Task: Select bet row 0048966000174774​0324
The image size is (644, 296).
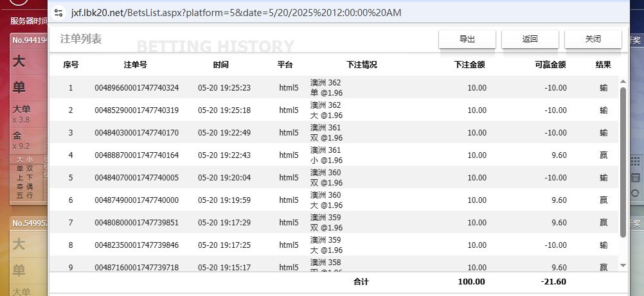Action: 136,88
